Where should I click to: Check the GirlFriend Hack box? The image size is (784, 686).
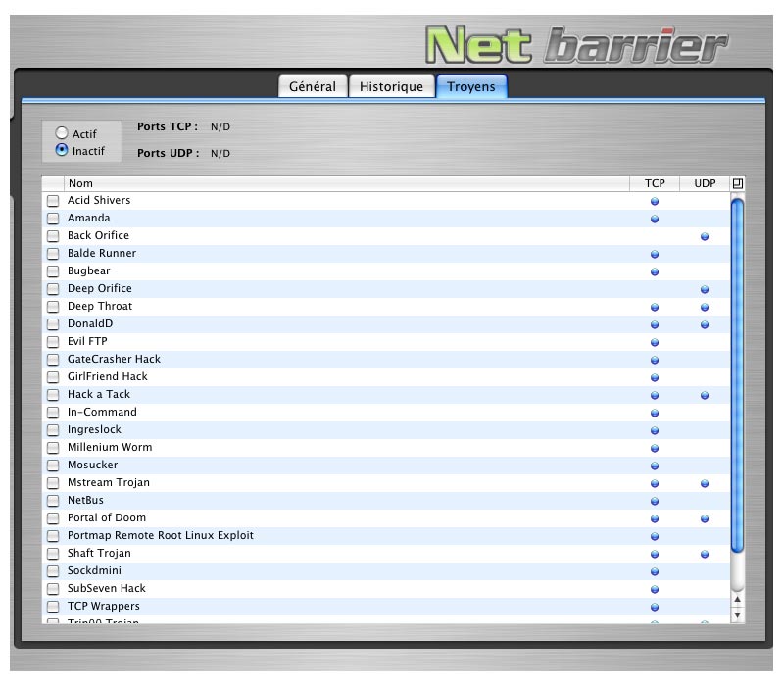pyautogui.click(x=53, y=377)
